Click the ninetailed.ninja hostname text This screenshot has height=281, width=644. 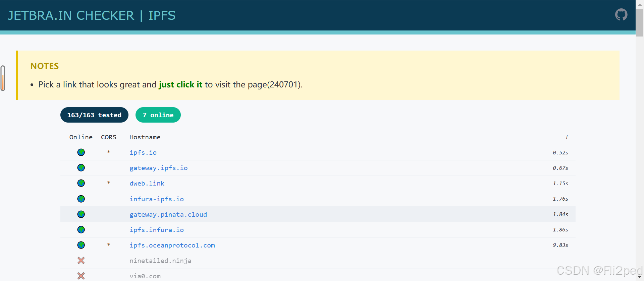click(x=160, y=261)
